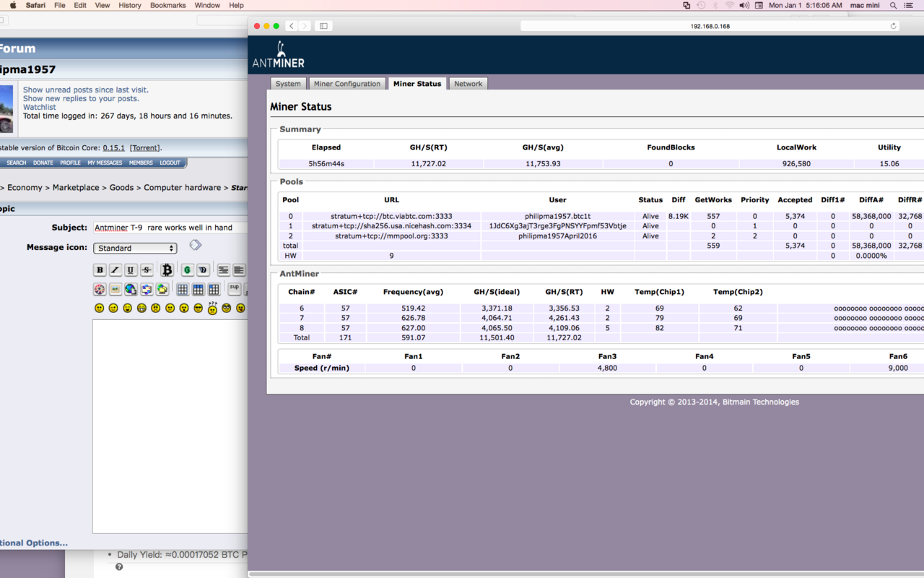Viewport: 924px width, 578px height.
Task: Open the Bookmarks menu
Action: point(168,5)
